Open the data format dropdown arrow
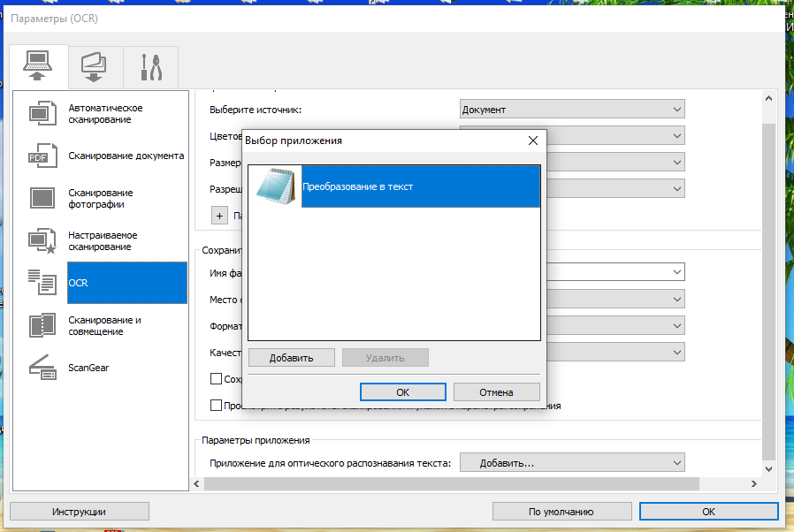 [x=677, y=325]
